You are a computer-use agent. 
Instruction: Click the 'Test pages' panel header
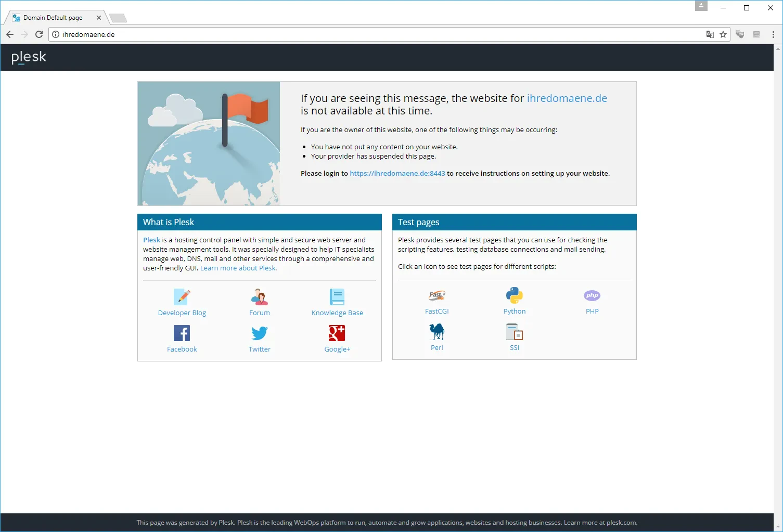click(x=515, y=222)
